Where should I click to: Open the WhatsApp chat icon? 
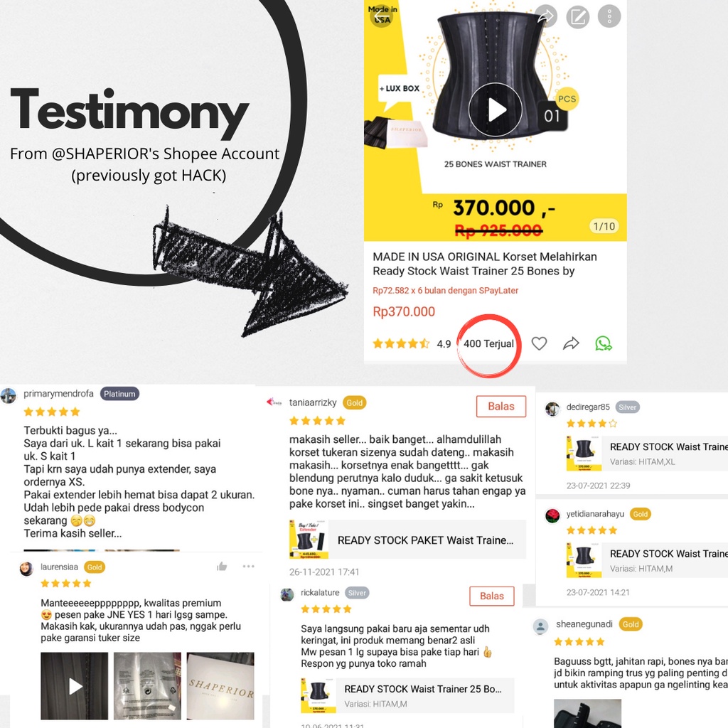603,343
